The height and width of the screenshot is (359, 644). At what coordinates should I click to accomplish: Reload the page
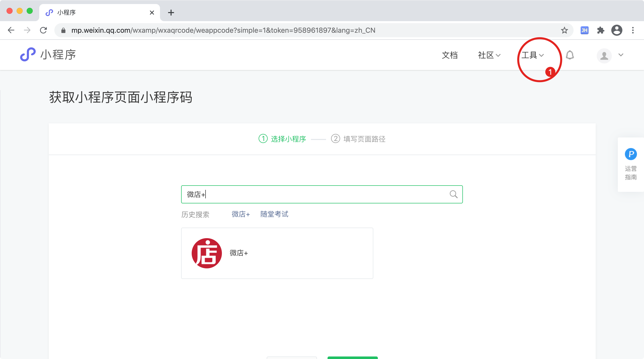click(44, 30)
